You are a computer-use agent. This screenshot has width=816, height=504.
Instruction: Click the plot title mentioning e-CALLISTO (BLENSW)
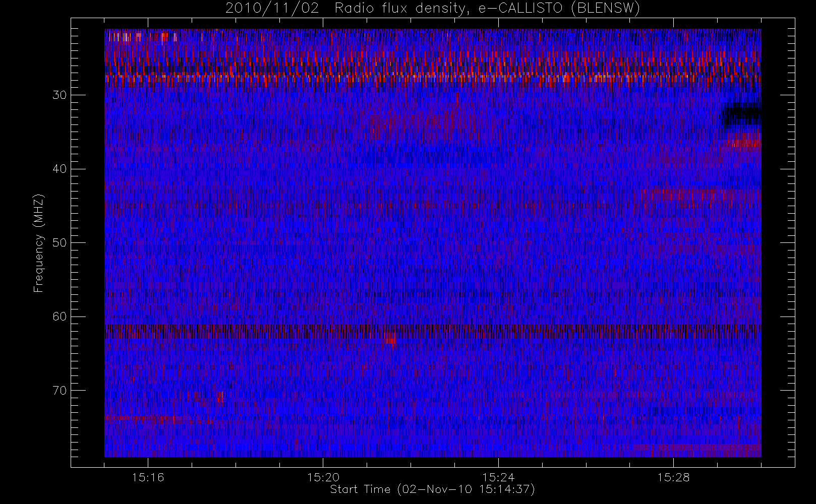click(433, 9)
